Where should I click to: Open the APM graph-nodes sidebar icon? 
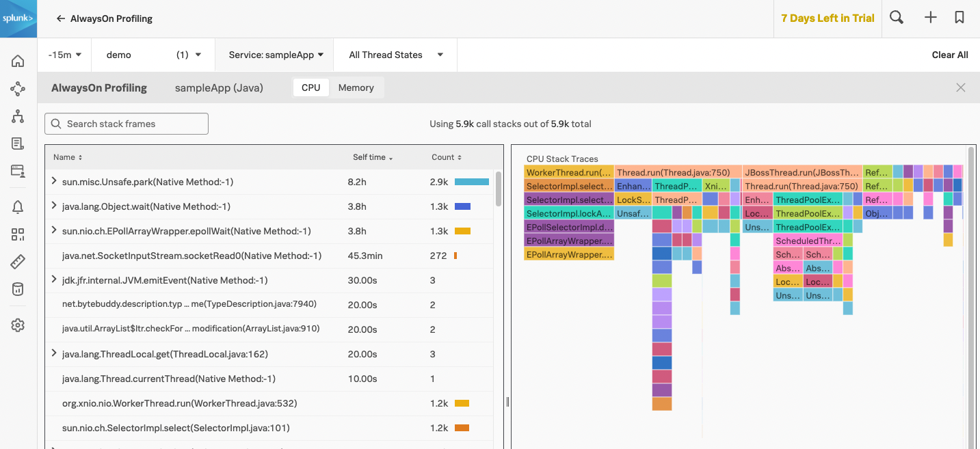pos(18,89)
